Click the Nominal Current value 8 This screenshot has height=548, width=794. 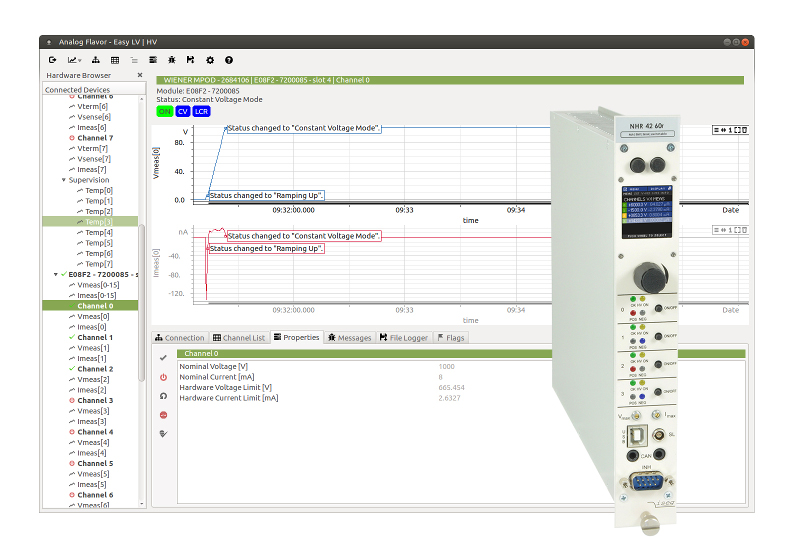click(x=441, y=377)
